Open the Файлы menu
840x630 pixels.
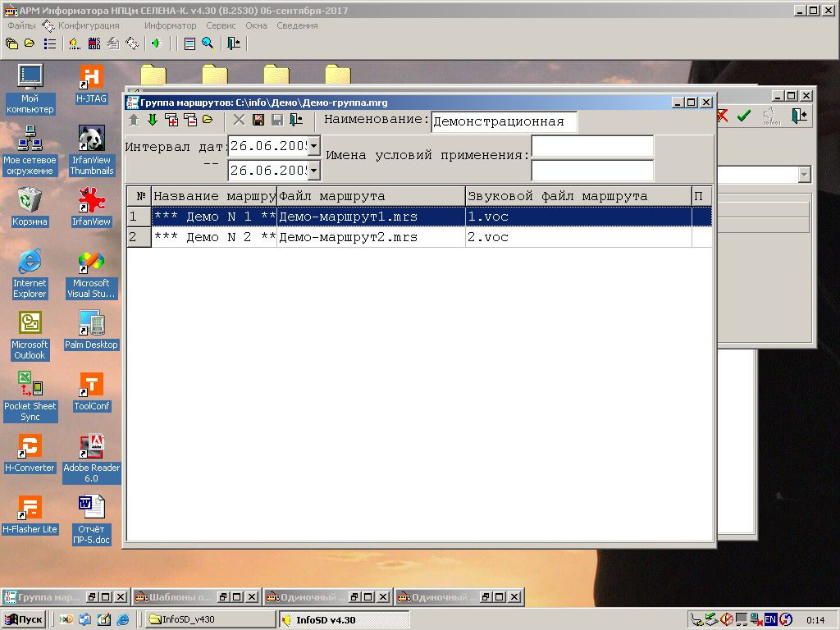(21, 25)
